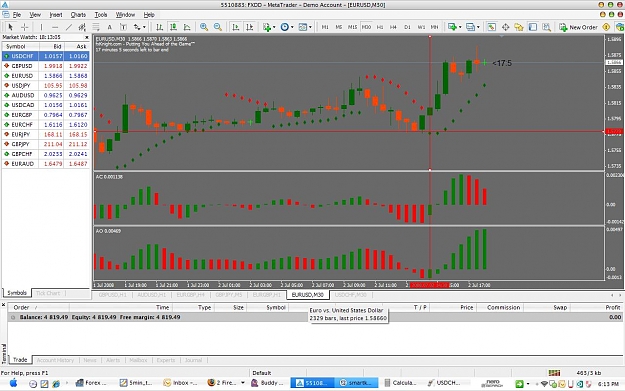Open the Charts menu

tap(78, 15)
